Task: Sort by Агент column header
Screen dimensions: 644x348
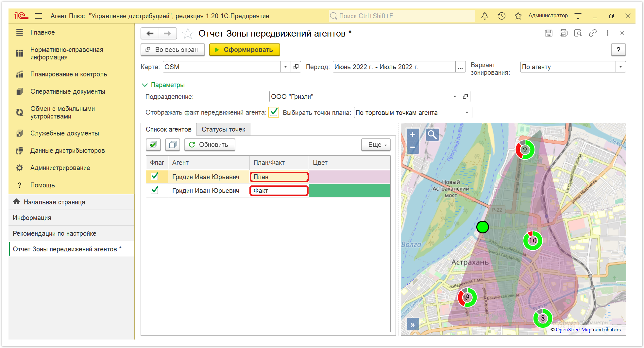Action: point(209,163)
